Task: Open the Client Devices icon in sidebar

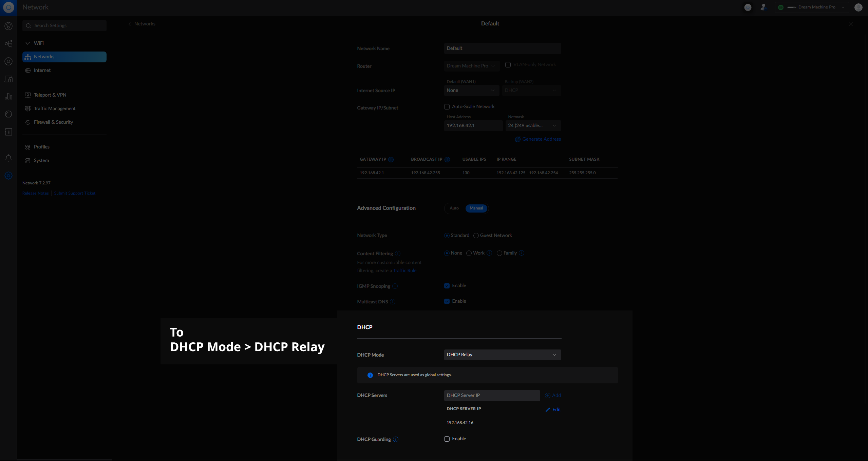Action: coord(8,79)
